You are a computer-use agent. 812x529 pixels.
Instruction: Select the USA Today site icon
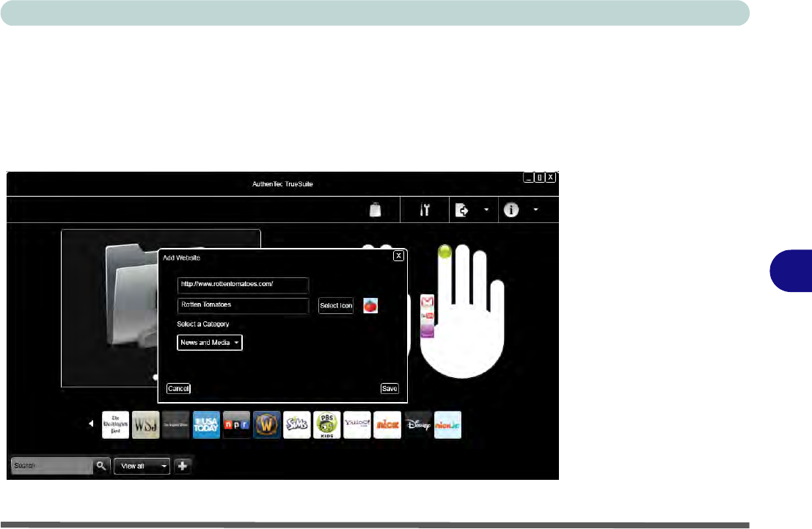[x=206, y=425]
